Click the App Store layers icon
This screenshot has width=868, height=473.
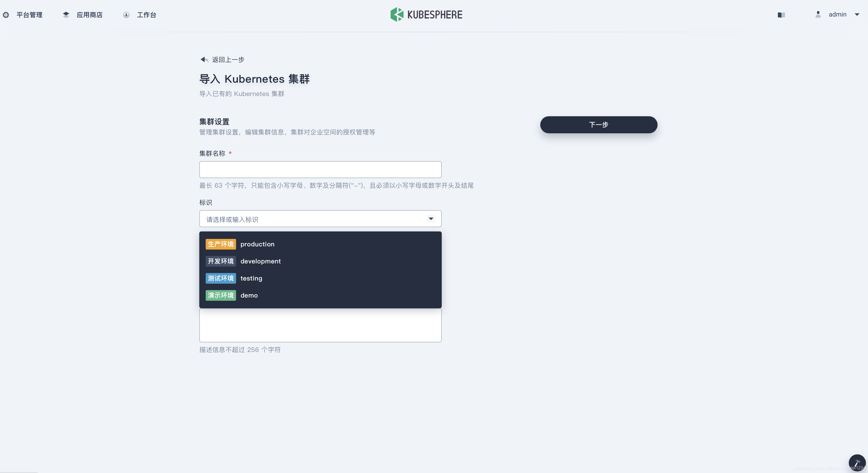coord(66,15)
